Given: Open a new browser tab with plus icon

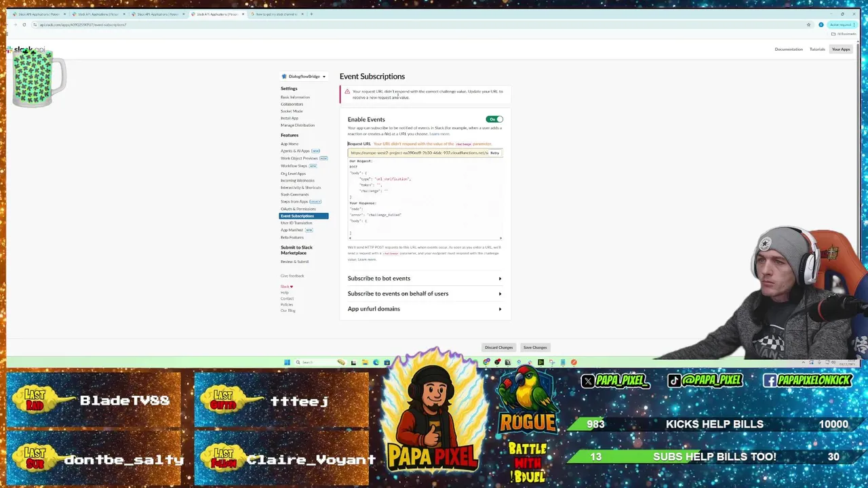Looking at the screenshot, I should point(311,14).
